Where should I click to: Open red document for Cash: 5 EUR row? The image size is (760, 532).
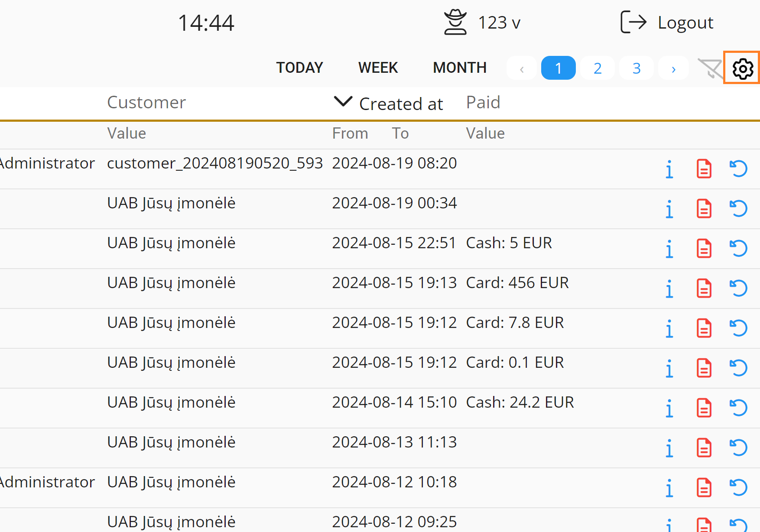[x=704, y=249]
